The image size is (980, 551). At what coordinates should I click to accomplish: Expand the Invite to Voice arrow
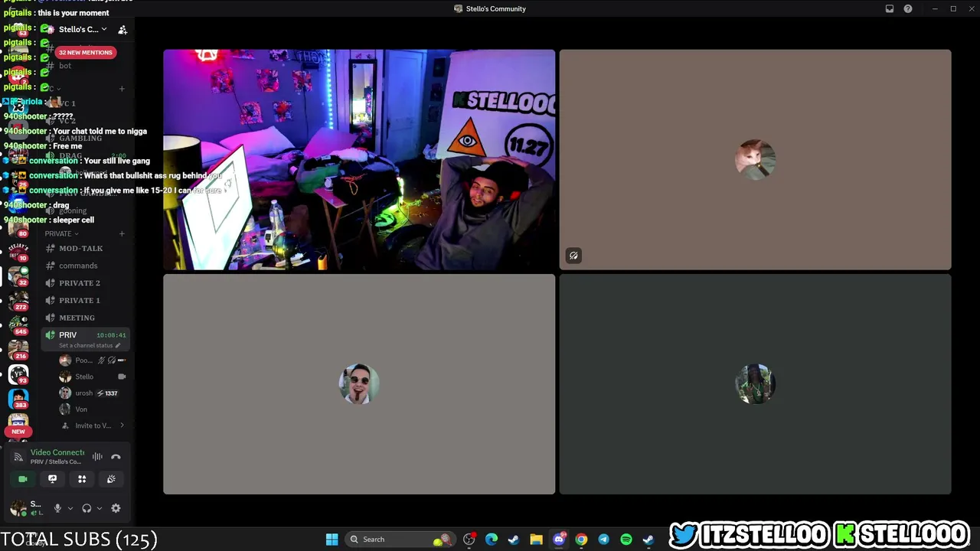click(x=122, y=425)
